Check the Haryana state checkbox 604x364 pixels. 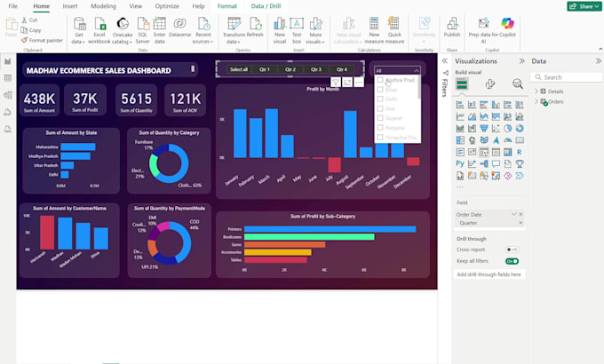point(380,128)
